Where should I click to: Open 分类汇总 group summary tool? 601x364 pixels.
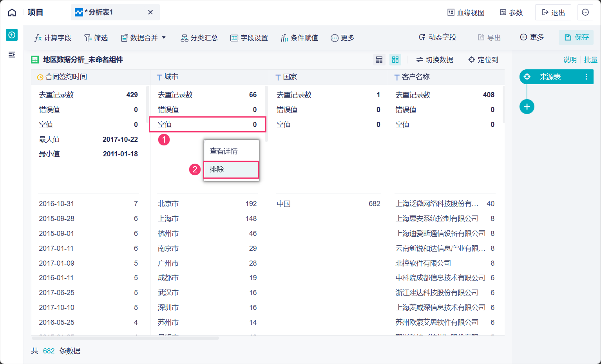(x=199, y=38)
